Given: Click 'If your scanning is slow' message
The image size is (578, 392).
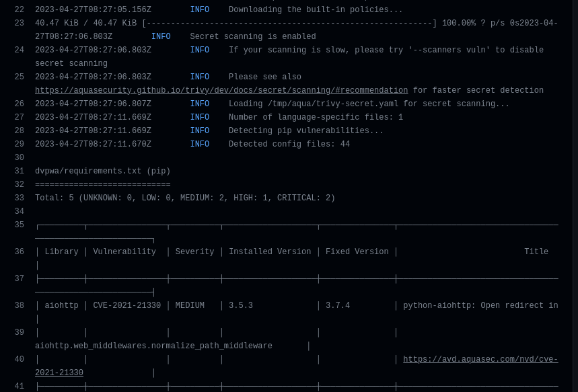Looking at the screenshot, I should pos(289,50).
